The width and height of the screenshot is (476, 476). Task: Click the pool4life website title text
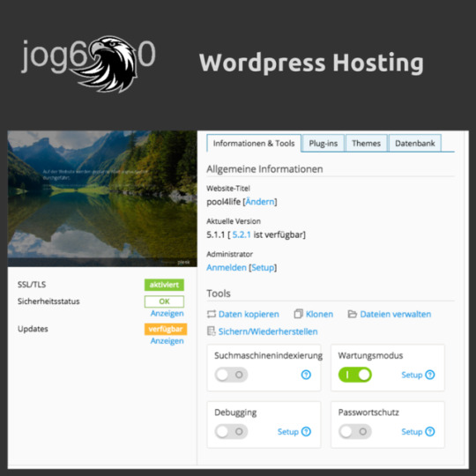pyautogui.click(x=223, y=202)
